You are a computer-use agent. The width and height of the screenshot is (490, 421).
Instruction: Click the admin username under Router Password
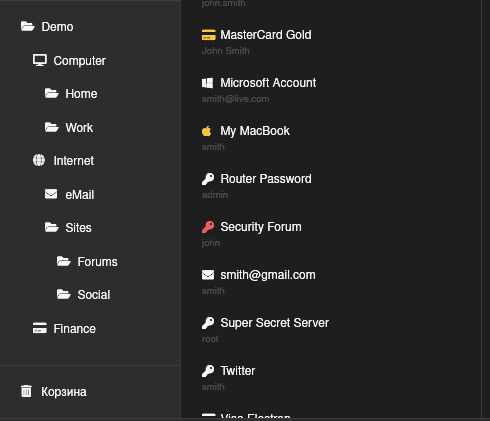coord(215,195)
